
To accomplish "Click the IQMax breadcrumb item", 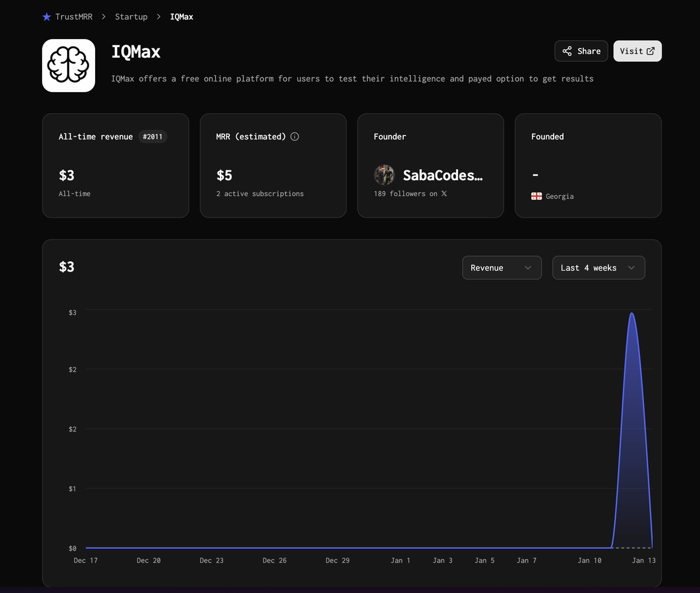I will (181, 17).
